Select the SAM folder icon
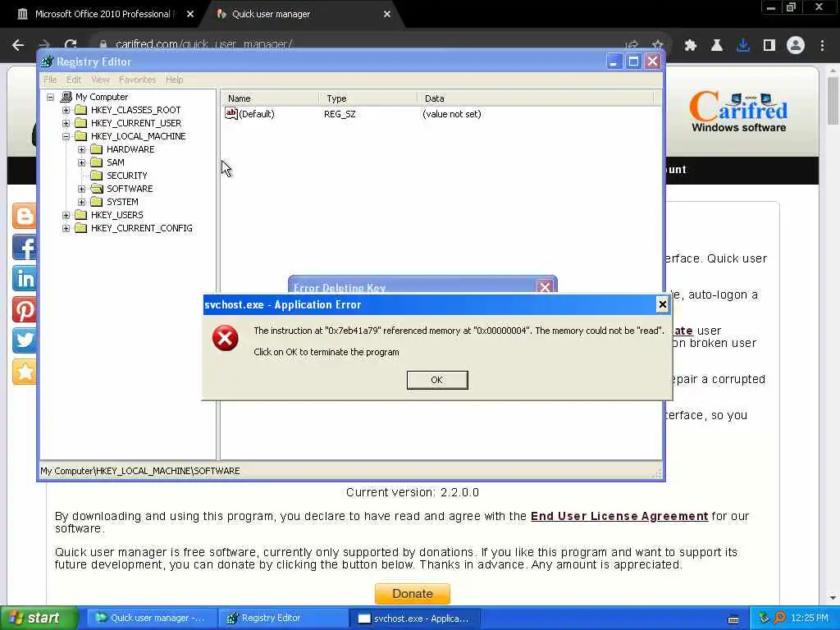840x630 pixels. [97, 162]
